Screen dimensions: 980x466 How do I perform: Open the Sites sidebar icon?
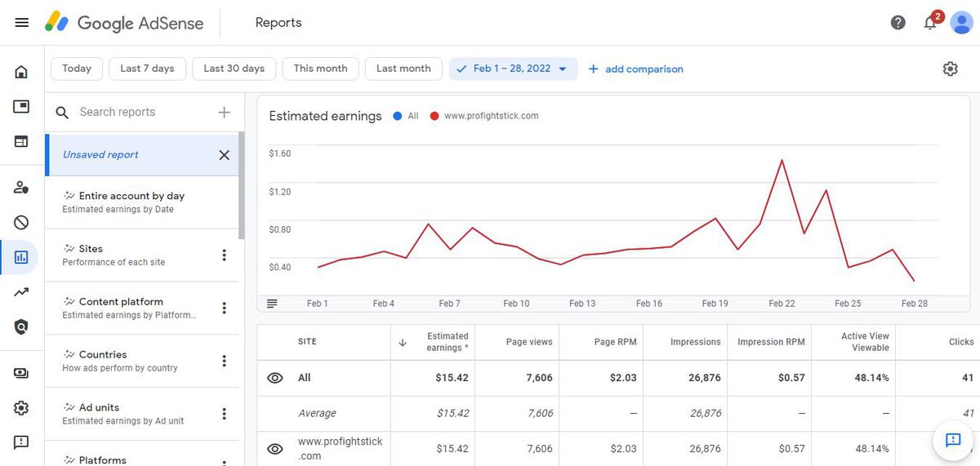(x=21, y=141)
